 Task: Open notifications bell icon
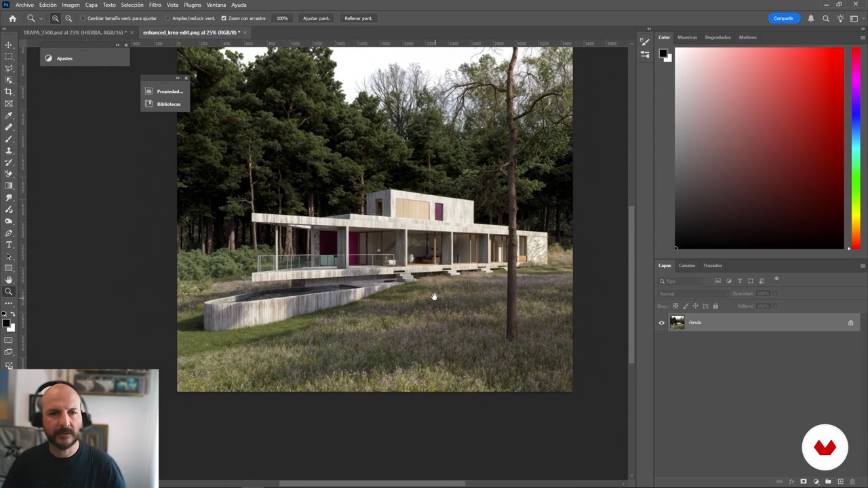coord(810,18)
